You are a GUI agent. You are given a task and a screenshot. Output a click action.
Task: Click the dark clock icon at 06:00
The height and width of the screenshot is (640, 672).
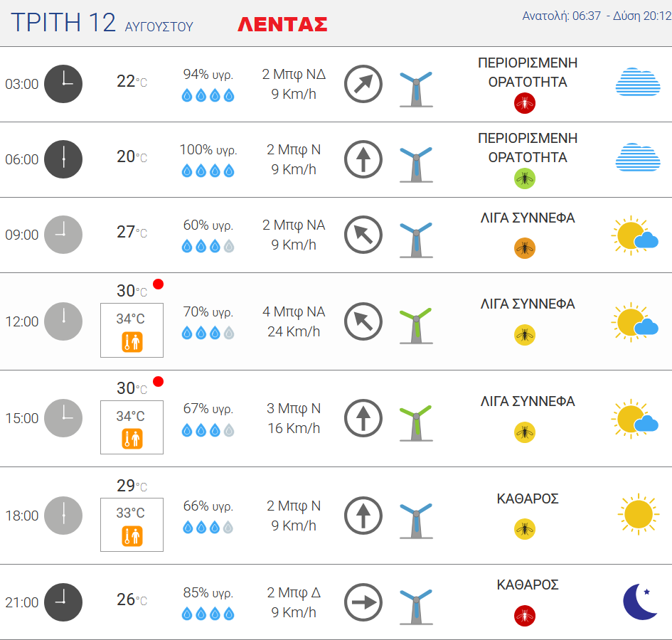(63, 159)
